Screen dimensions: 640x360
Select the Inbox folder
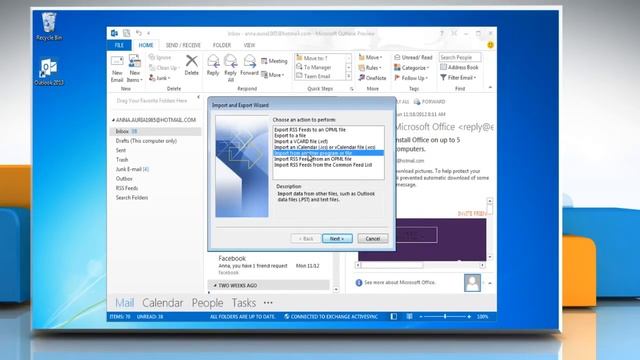(156, 131)
